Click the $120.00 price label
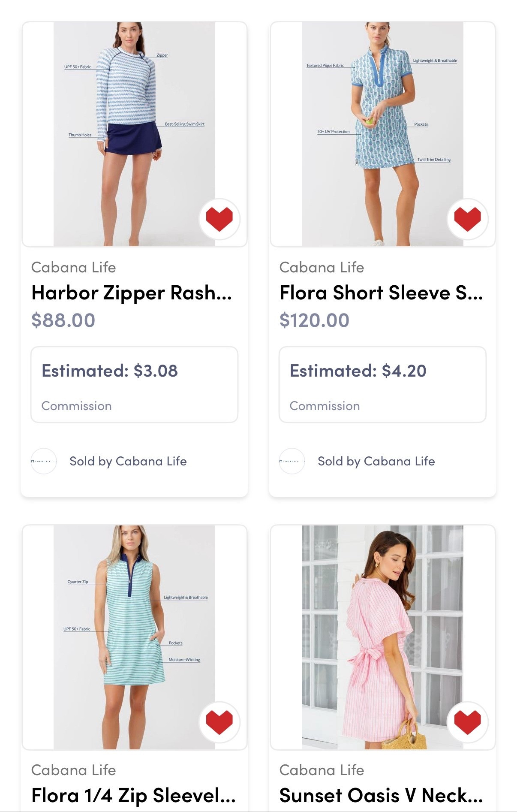Image resolution: width=517 pixels, height=812 pixels. pos(314,320)
